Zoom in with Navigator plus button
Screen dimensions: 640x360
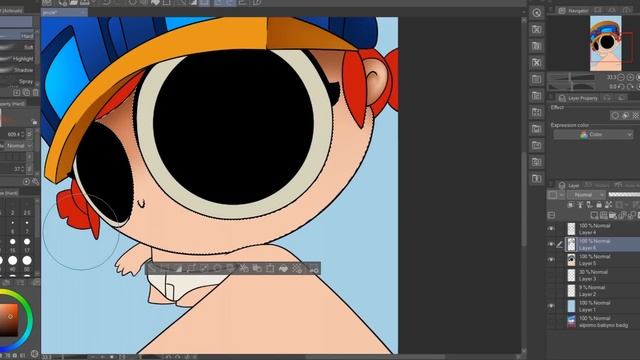pos(630,77)
